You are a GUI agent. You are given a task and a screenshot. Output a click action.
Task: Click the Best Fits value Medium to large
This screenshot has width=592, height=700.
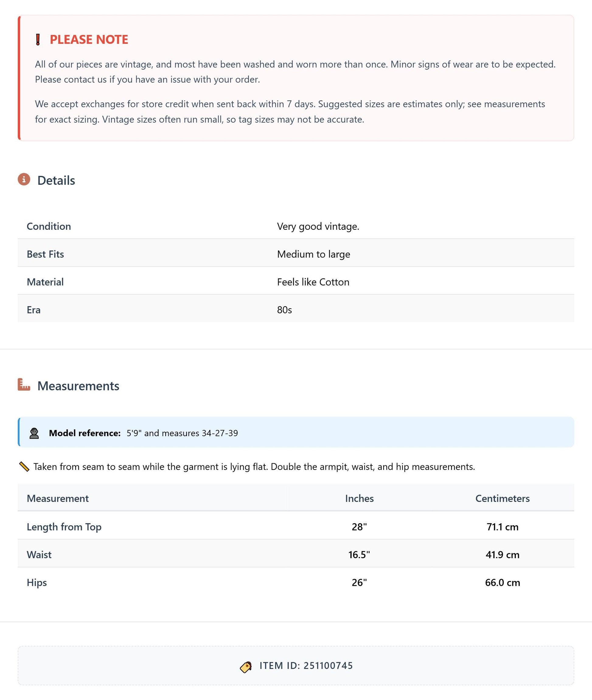pyautogui.click(x=313, y=254)
